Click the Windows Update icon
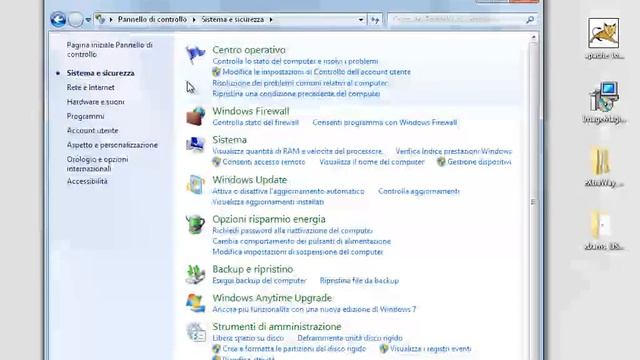640x360 pixels. (196, 185)
